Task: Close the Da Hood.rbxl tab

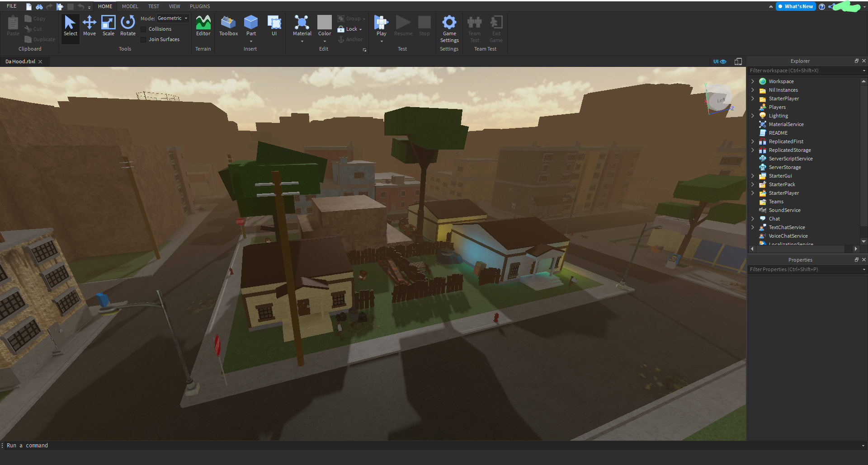Action: (x=40, y=61)
